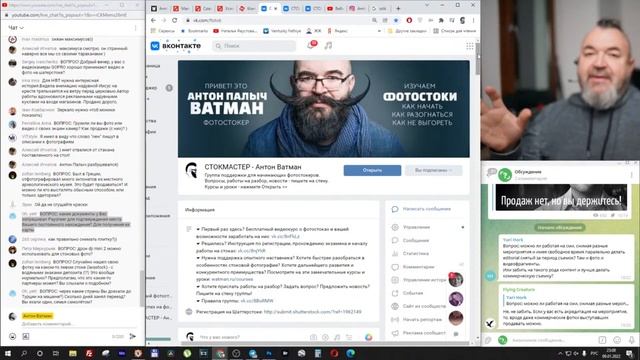This screenshot has width=640, height=360.
Task: Expand the Вы подписаны dropdown
Action: click(433, 170)
